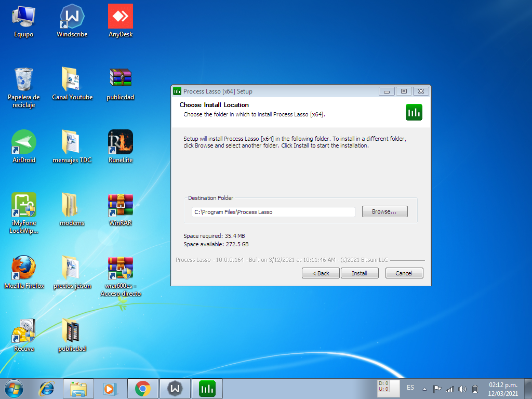Click the network signal tray icon
The width and height of the screenshot is (532, 399).
450,389
